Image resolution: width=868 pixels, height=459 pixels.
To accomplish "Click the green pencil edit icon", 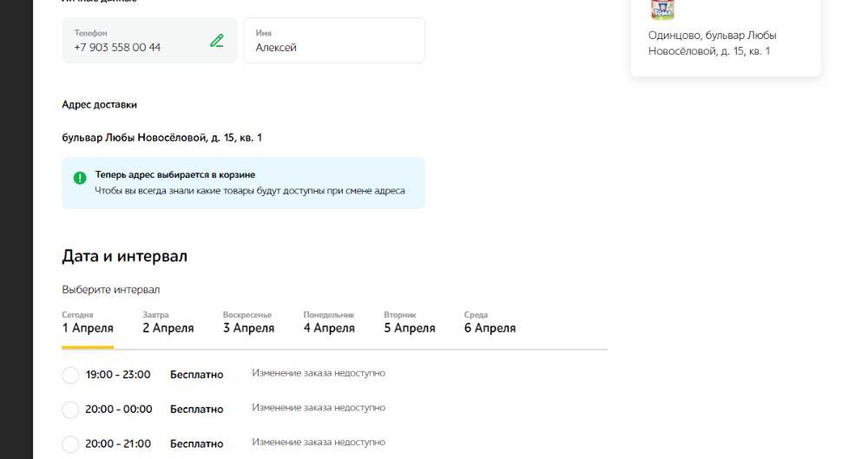I will [216, 41].
